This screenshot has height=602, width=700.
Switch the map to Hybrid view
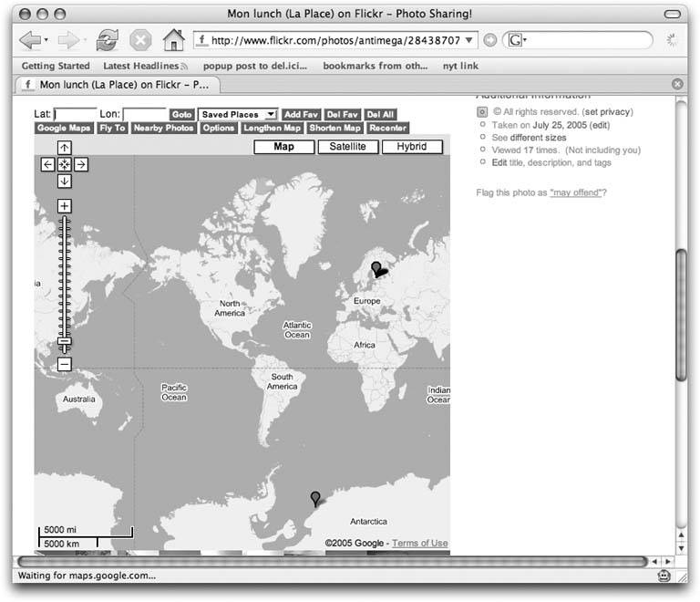(x=412, y=147)
